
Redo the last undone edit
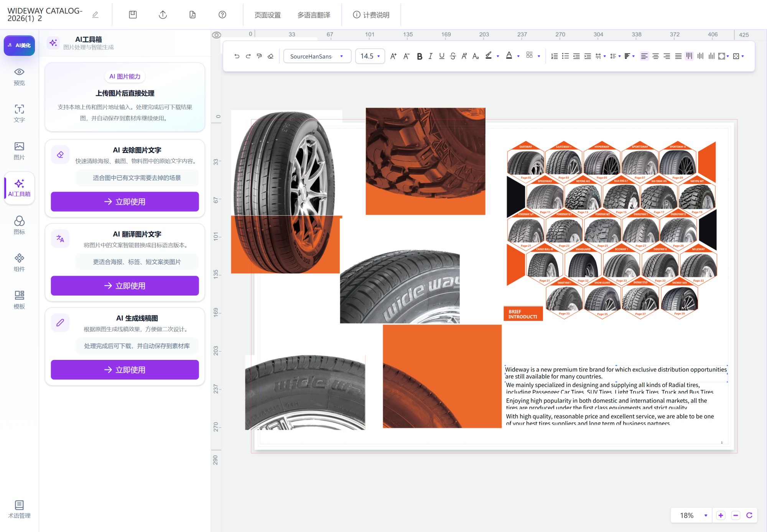click(x=248, y=56)
